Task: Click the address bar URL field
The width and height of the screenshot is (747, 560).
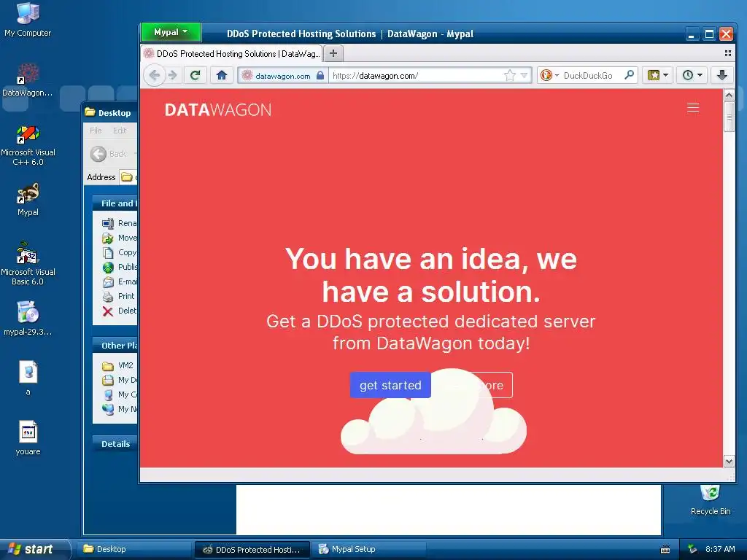Action: (x=416, y=75)
